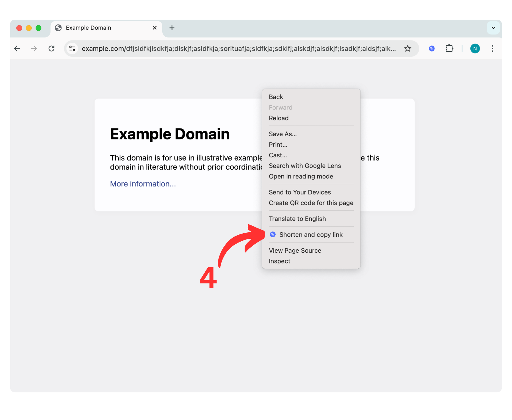Close the Example Domain tab
The height and width of the screenshot is (420, 512).
click(154, 28)
